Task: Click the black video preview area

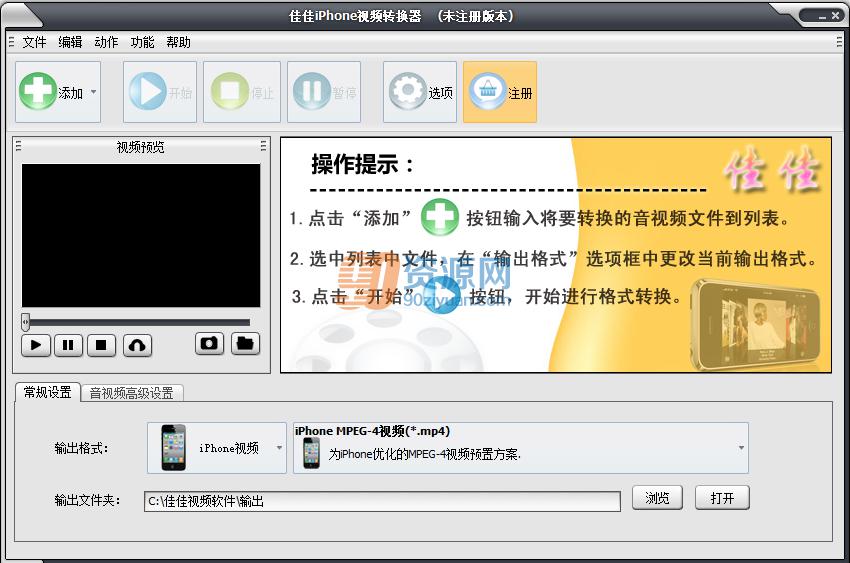Action: (141, 236)
